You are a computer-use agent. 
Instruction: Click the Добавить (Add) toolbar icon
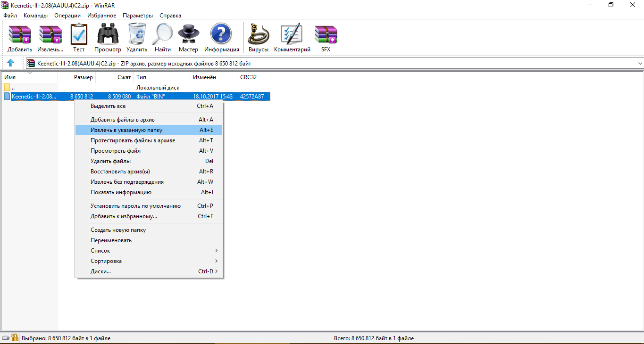20,38
